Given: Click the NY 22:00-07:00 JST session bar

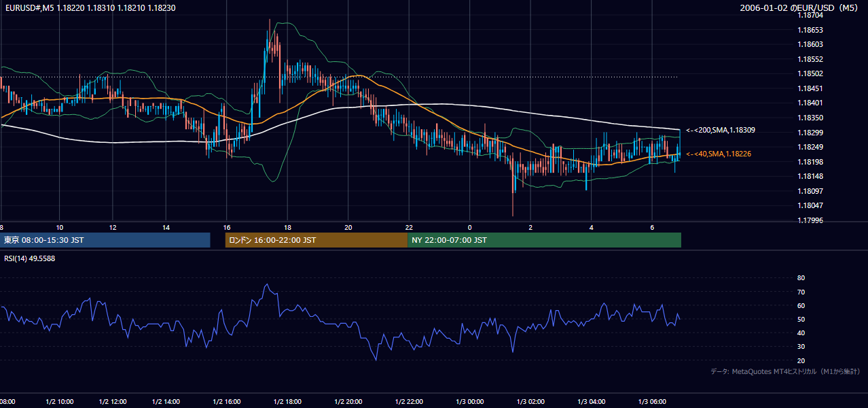Looking at the screenshot, I should pyautogui.click(x=544, y=240).
